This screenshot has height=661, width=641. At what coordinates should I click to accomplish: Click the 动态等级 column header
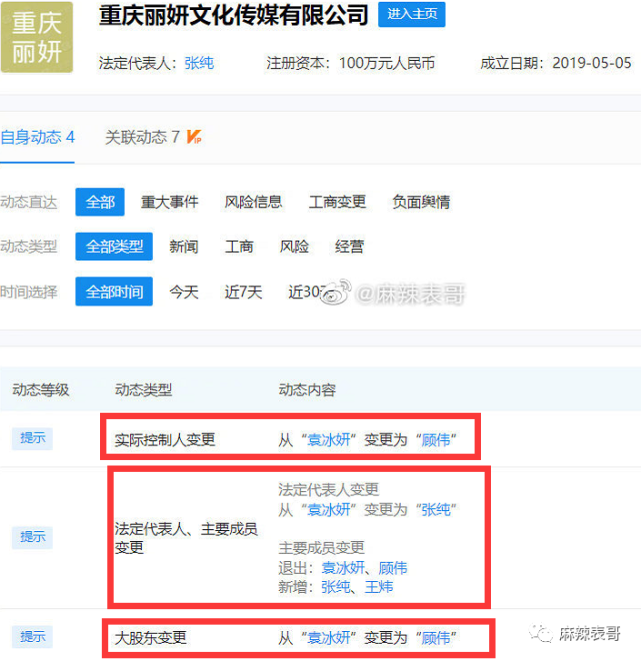pyautogui.click(x=40, y=390)
